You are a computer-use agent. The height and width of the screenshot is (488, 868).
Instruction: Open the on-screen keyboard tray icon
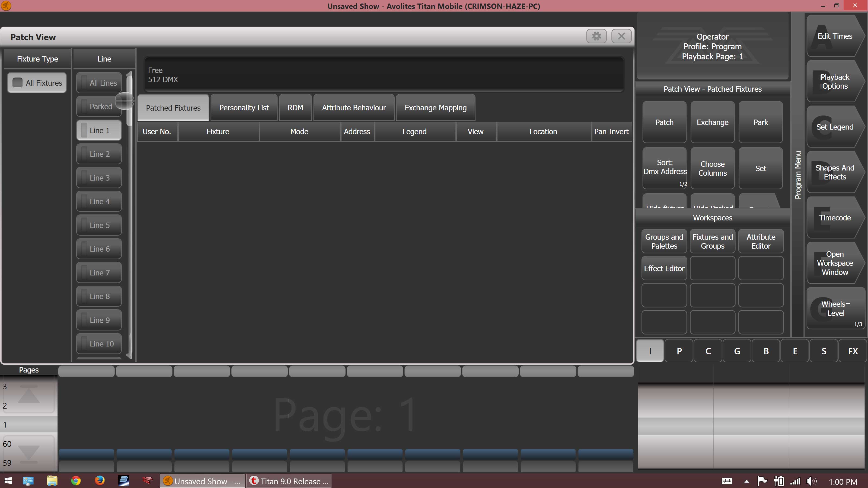[726, 481]
